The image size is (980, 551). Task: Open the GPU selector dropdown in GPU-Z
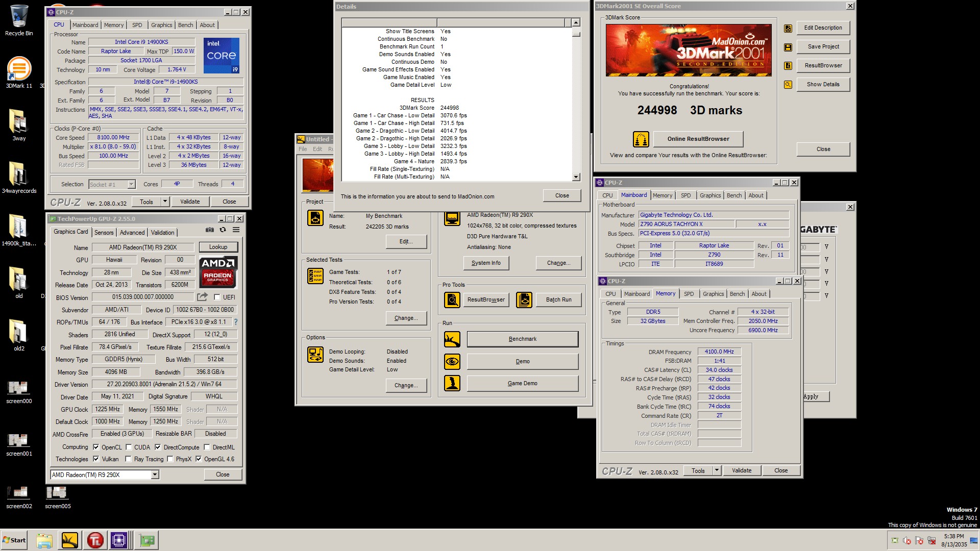(x=155, y=474)
